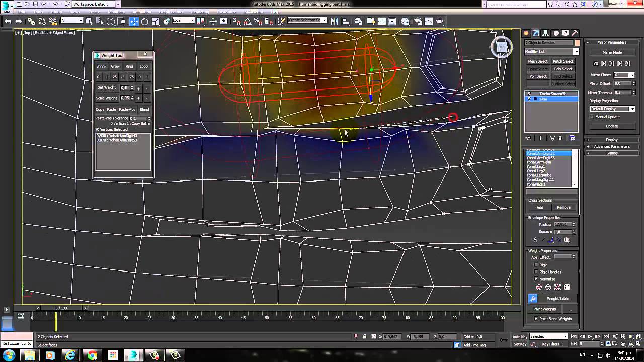644x362 pixels.
Task: Activate the Select Object tool
Action: click(89, 21)
